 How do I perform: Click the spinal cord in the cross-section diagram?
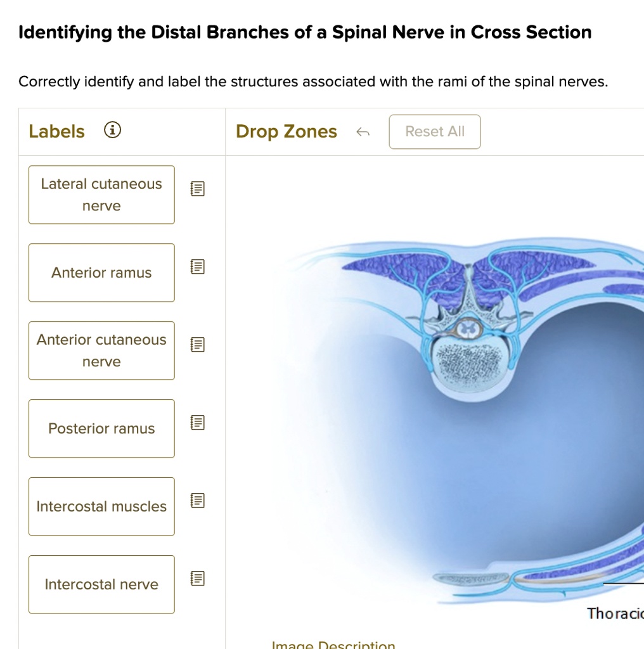click(x=467, y=328)
